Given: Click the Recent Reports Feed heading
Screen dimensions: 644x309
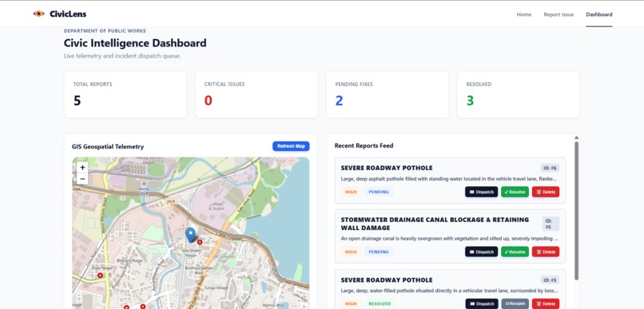Looking at the screenshot, I should point(364,145).
